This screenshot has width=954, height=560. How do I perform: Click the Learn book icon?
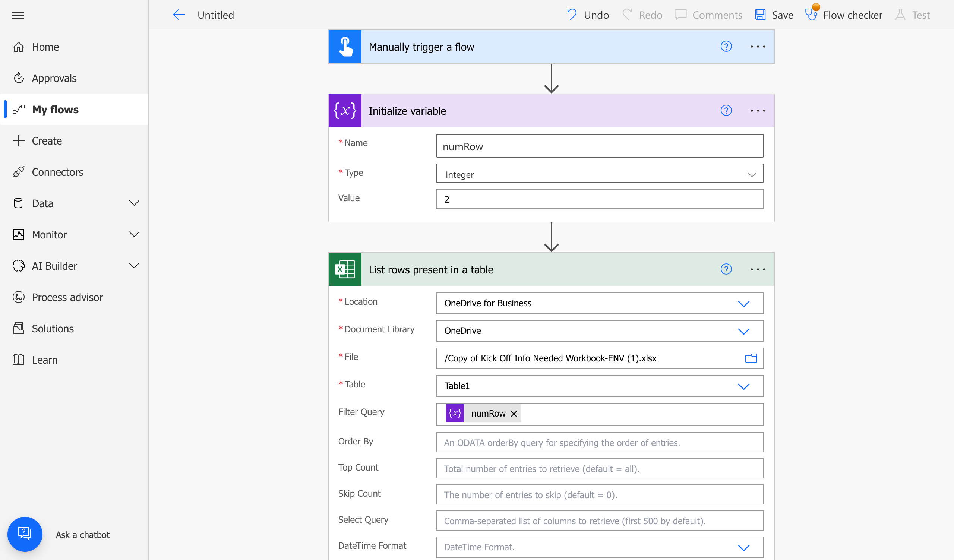point(19,360)
